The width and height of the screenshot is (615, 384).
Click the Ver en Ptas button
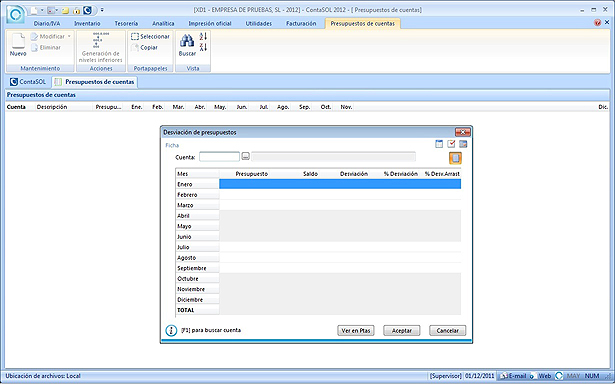[355, 331]
